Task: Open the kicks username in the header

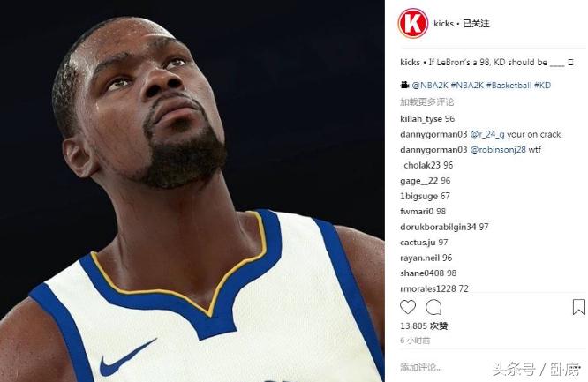Action: point(443,24)
